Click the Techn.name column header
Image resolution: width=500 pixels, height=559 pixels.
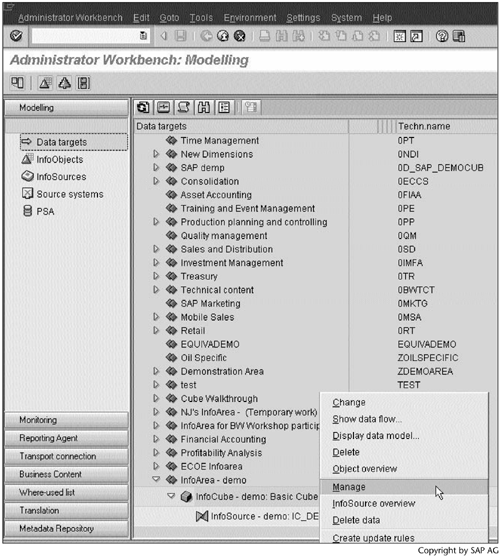pyautogui.click(x=447, y=126)
